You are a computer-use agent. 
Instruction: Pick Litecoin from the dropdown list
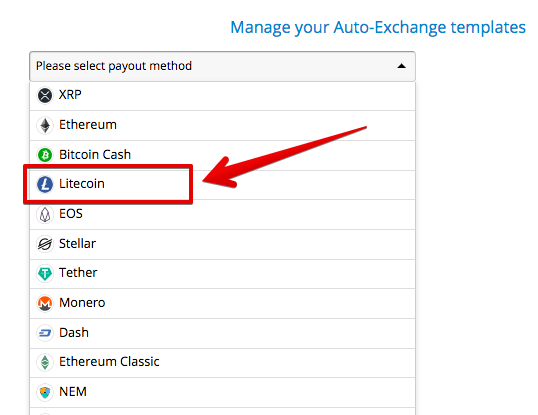click(222, 185)
